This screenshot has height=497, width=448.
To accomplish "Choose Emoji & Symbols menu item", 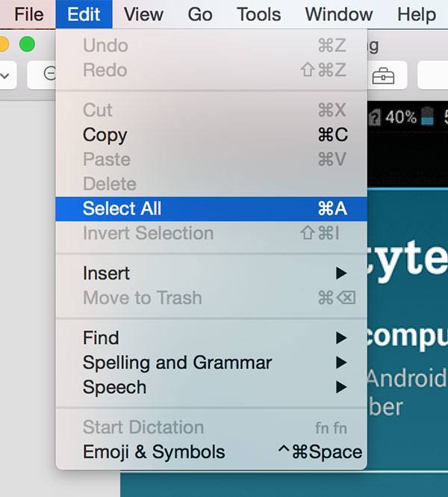I will 211,451.
